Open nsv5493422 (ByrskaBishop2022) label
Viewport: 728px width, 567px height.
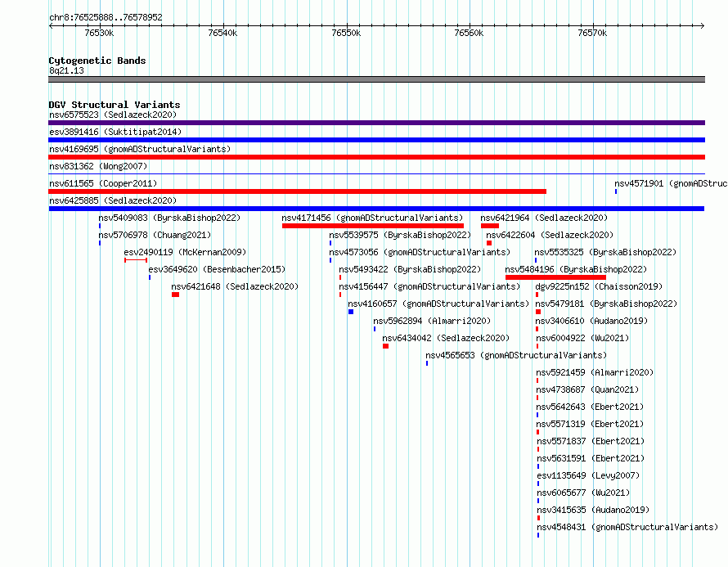pos(410,269)
